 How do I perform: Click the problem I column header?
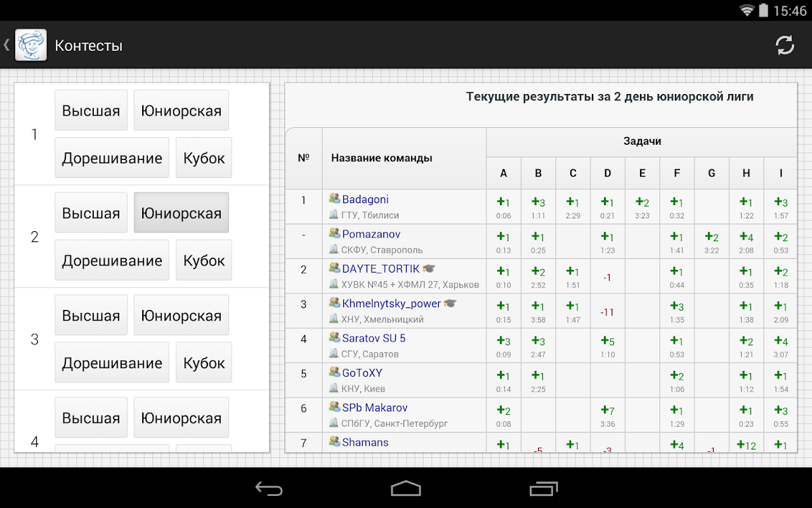tap(781, 173)
